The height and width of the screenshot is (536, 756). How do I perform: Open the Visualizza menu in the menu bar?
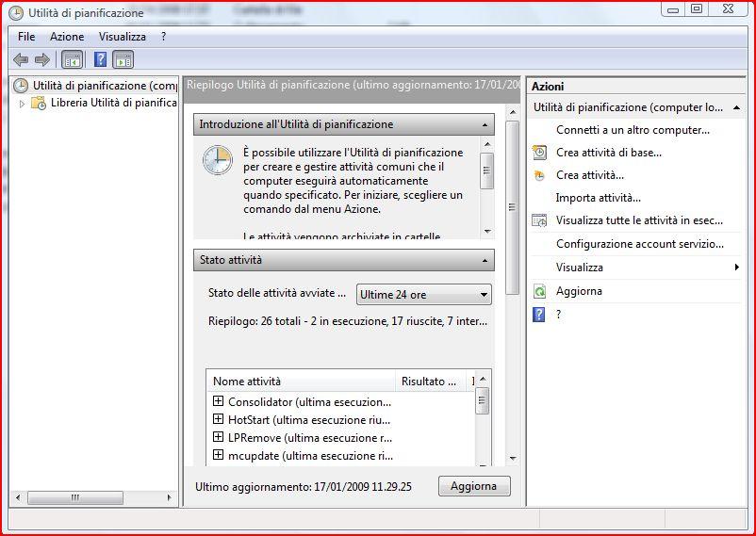[x=122, y=37]
